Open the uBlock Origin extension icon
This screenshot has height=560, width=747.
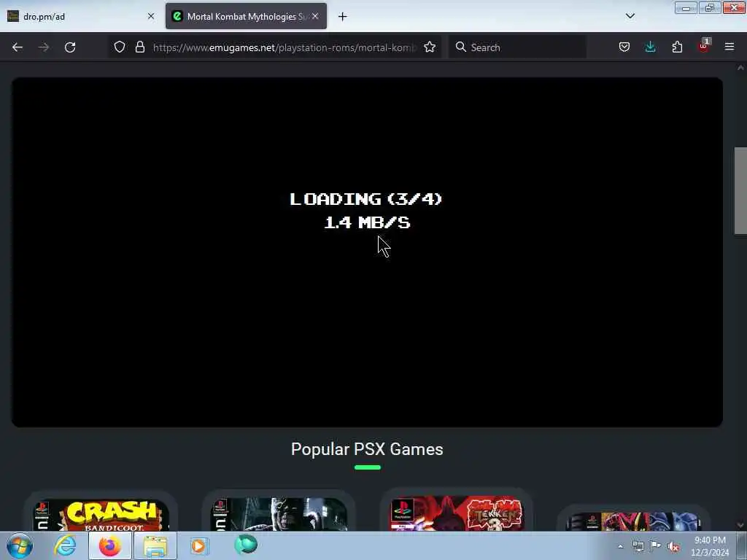click(x=704, y=46)
